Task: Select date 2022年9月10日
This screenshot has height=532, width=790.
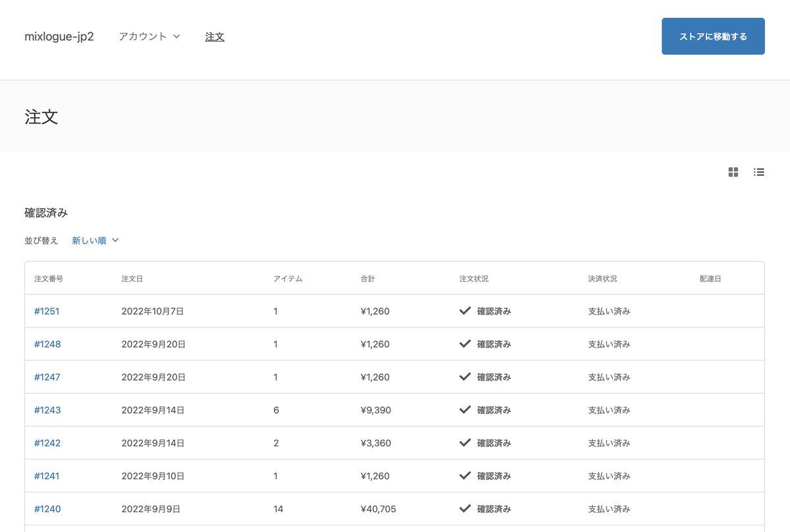Action: [153, 475]
